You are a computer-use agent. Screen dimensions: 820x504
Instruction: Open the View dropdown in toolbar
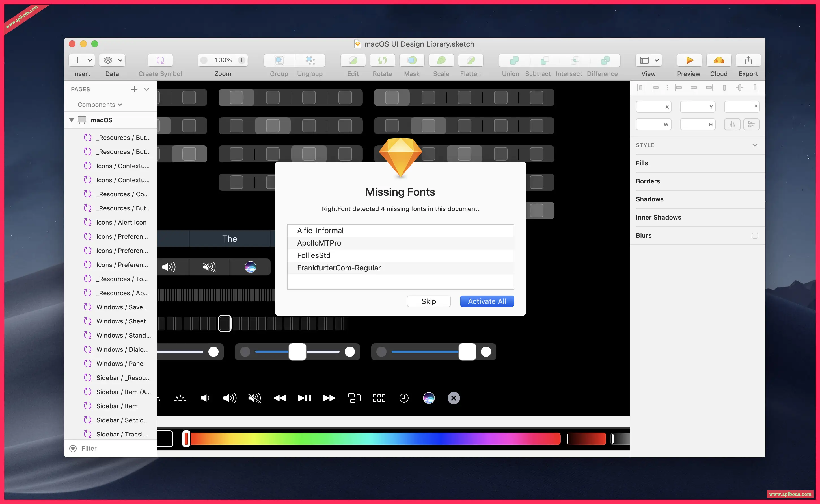[649, 60]
